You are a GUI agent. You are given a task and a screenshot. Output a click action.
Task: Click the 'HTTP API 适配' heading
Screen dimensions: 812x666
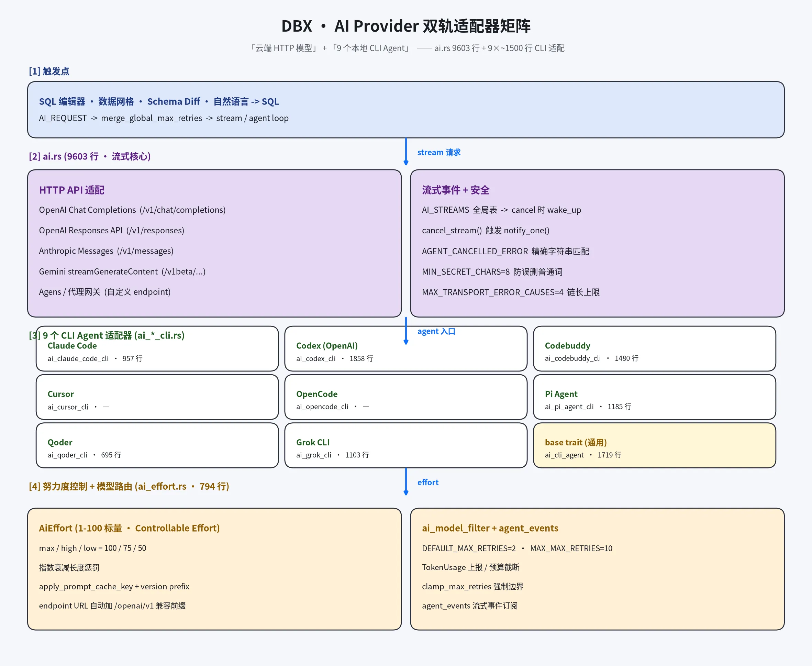pos(72,190)
